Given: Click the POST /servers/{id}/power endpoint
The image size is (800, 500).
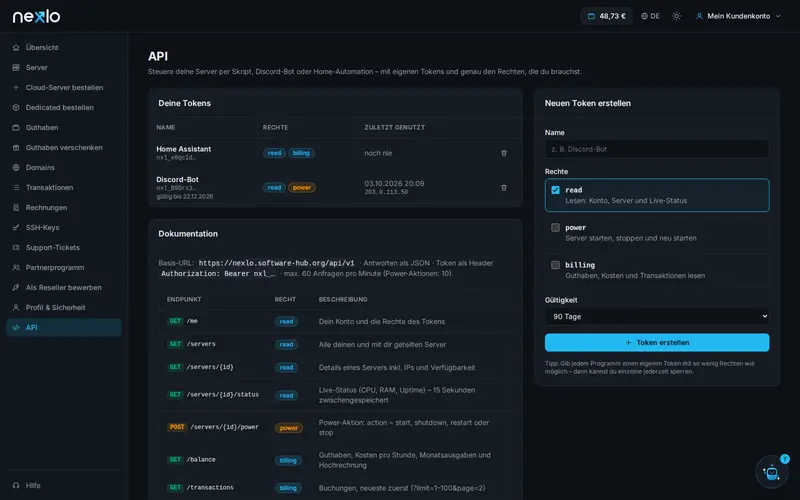Looking at the screenshot, I should pyautogui.click(x=213, y=427).
